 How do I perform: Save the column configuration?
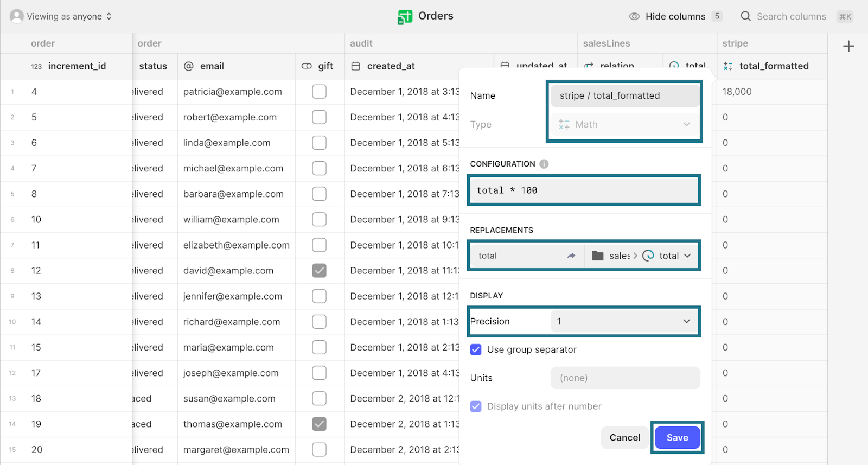point(677,437)
